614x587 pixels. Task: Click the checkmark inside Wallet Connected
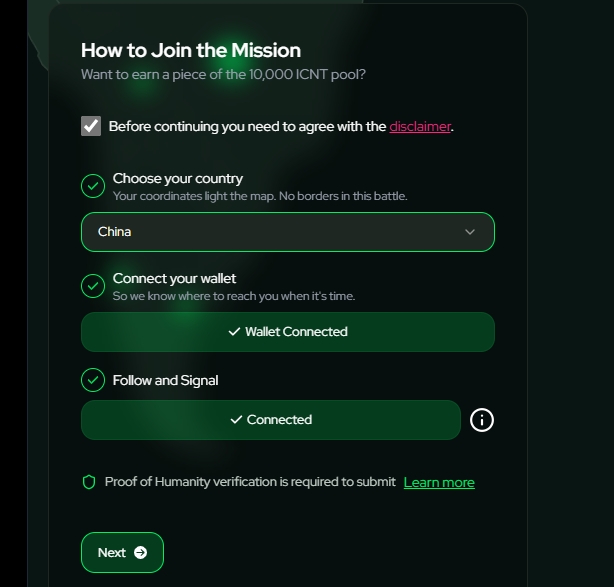click(x=234, y=332)
